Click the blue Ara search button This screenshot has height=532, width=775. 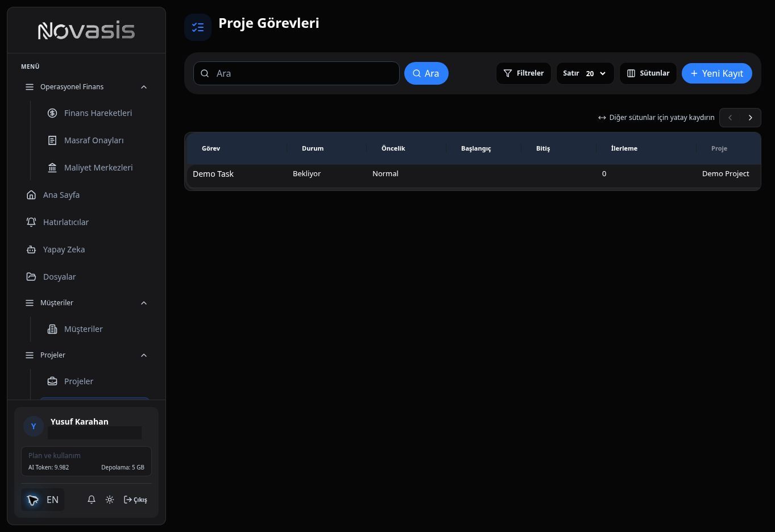click(x=426, y=73)
